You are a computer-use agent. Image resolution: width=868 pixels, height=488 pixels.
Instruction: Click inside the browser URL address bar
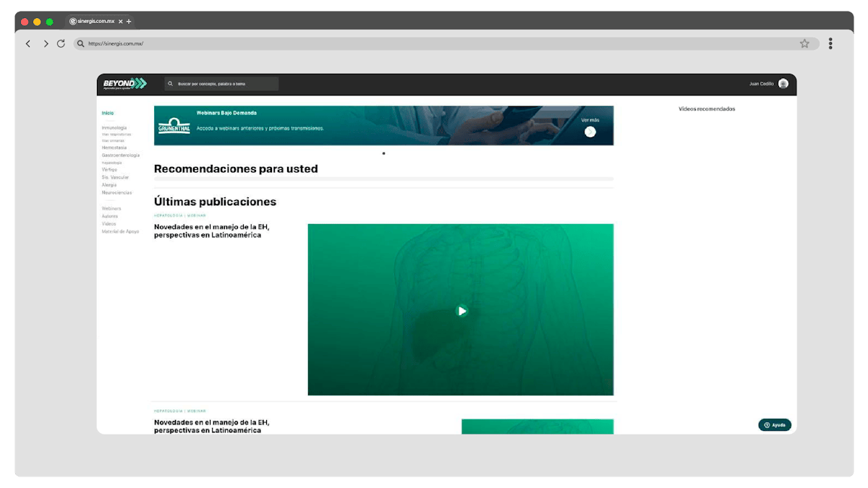[217, 43]
